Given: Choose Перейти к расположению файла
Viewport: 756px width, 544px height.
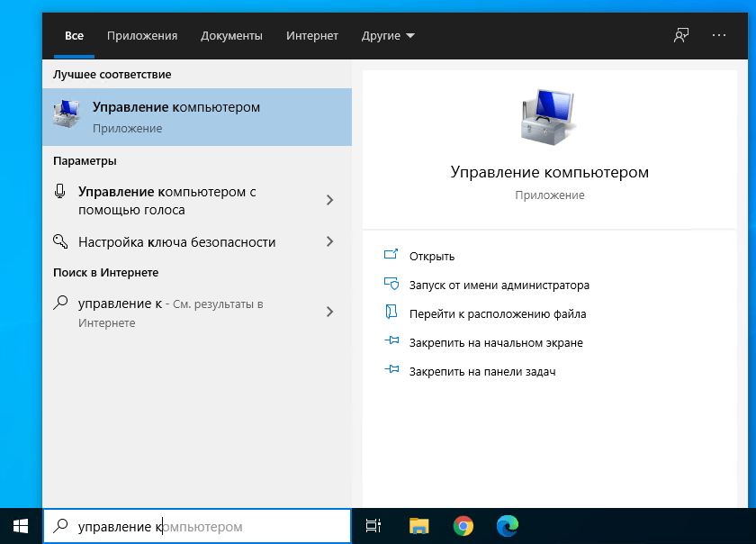Looking at the screenshot, I should (498, 314).
